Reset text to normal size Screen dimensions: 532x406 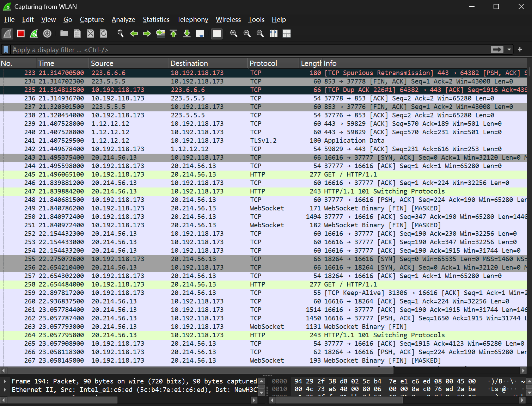pyautogui.click(x=260, y=33)
